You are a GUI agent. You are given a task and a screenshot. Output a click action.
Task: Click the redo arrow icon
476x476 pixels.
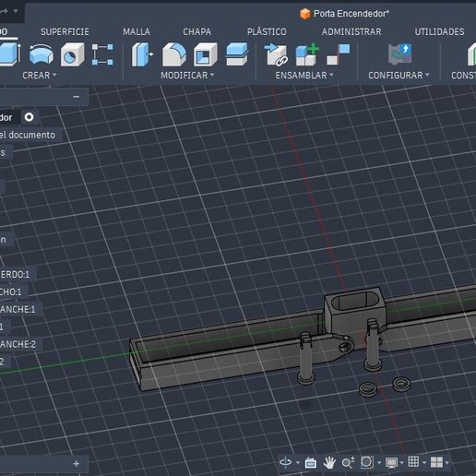click(4, 11)
